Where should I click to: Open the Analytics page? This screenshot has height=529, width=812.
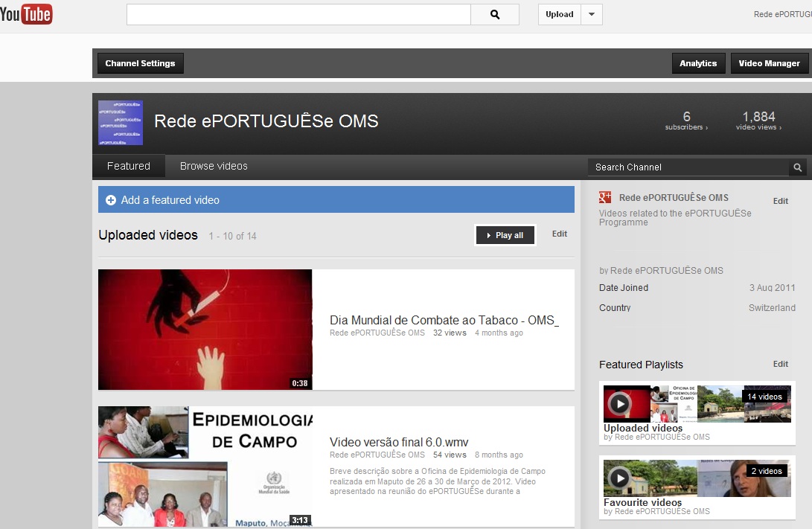coord(698,63)
